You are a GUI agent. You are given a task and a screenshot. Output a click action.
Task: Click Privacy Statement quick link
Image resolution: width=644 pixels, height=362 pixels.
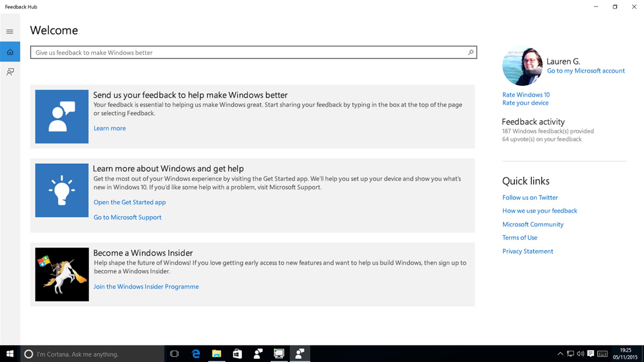coord(528,251)
